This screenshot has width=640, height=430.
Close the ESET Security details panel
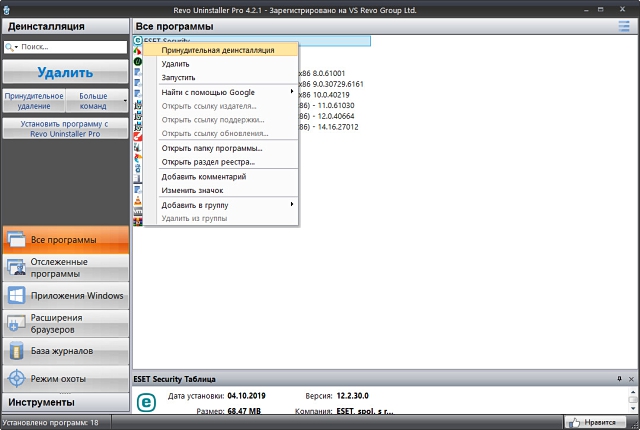coord(631,379)
